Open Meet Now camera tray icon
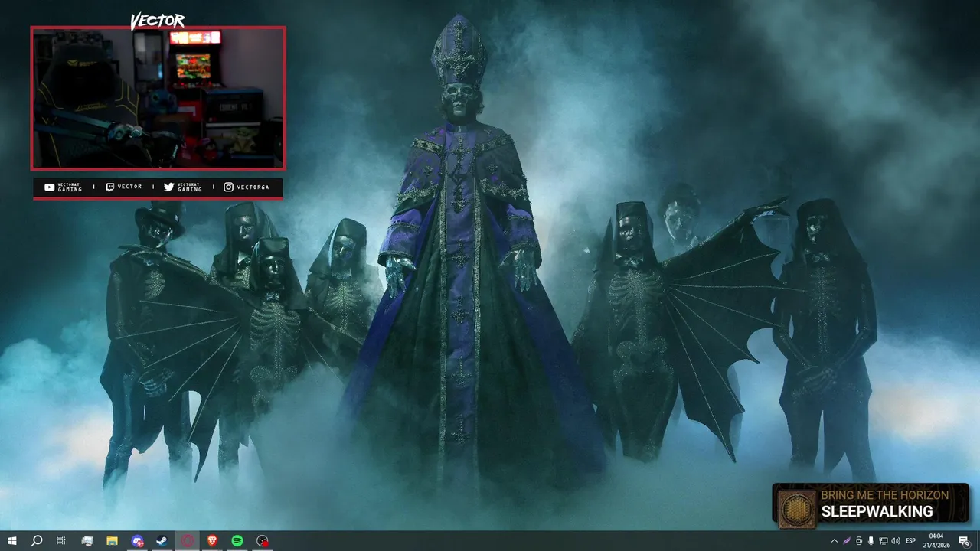980x551 pixels. (x=859, y=541)
